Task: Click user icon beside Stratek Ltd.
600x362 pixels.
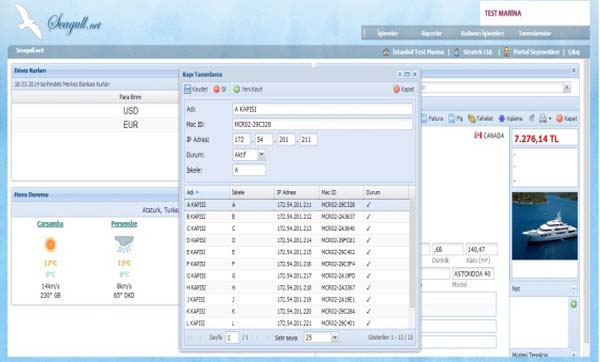Action: [457, 52]
